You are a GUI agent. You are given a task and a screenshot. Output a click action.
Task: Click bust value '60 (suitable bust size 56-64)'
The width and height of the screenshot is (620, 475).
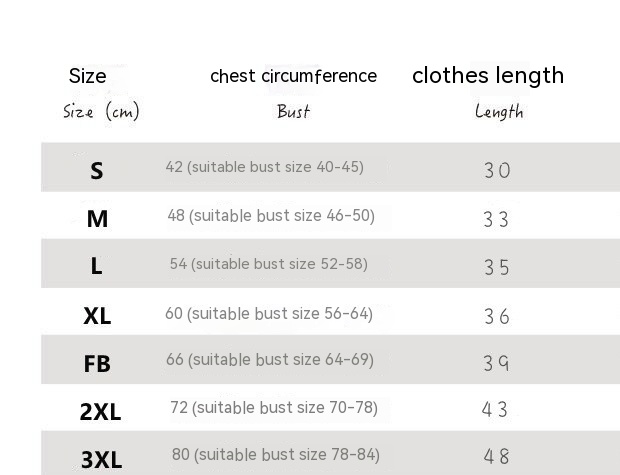pos(269,313)
